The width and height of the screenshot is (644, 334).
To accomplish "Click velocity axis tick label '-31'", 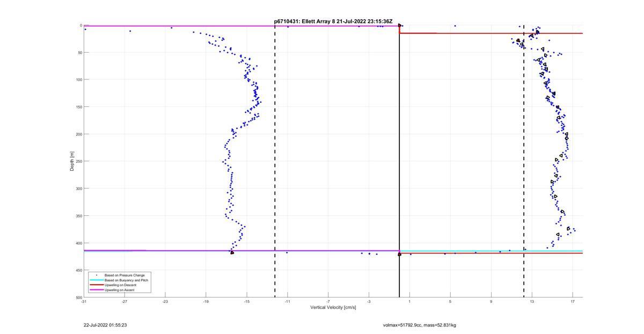I will [x=84, y=302].
